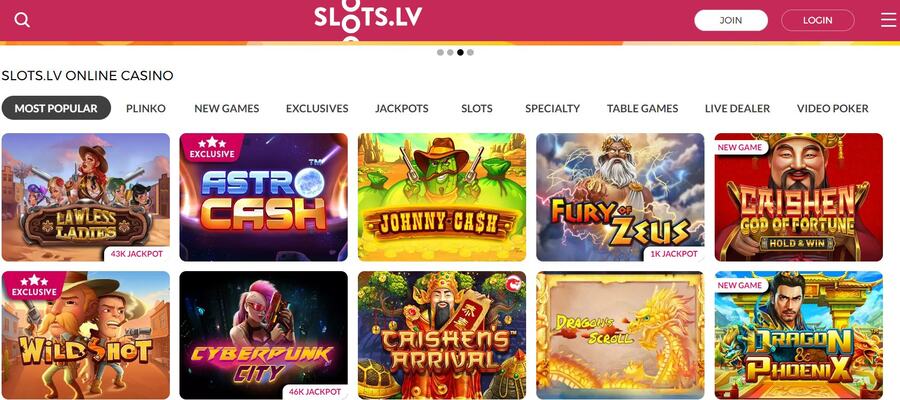900x400 pixels.
Task: Open the Johnny Cash slot thumbnail
Action: (x=442, y=197)
